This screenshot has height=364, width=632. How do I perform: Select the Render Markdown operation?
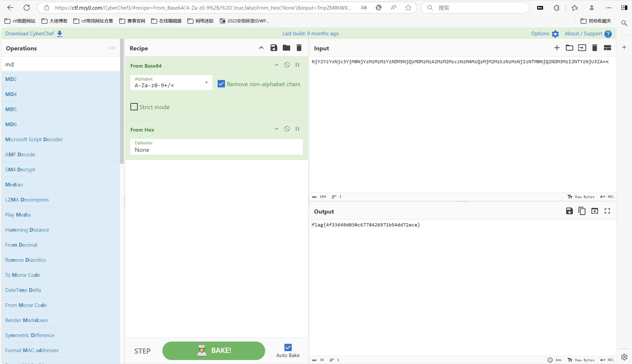(x=61, y=320)
